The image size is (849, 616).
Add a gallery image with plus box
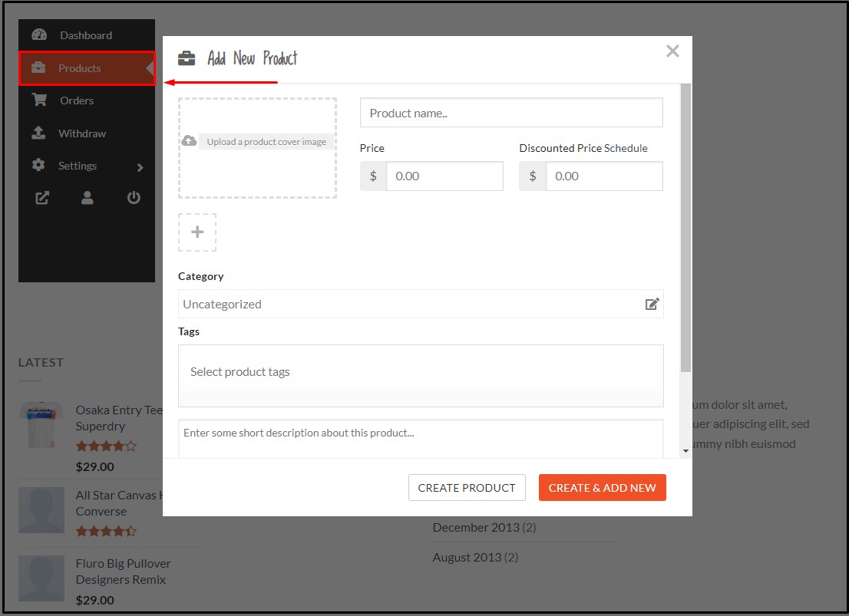coord(197,232)
